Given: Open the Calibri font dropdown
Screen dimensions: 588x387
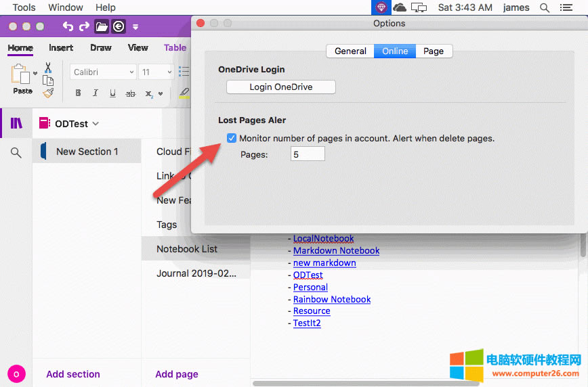Looking at the screenshot, I should tap(104, 72).
